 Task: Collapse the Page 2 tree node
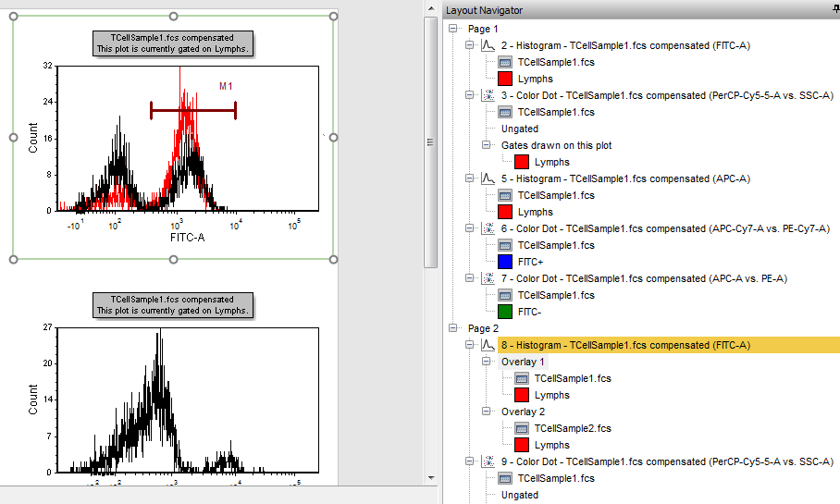(x=453, y=328)
